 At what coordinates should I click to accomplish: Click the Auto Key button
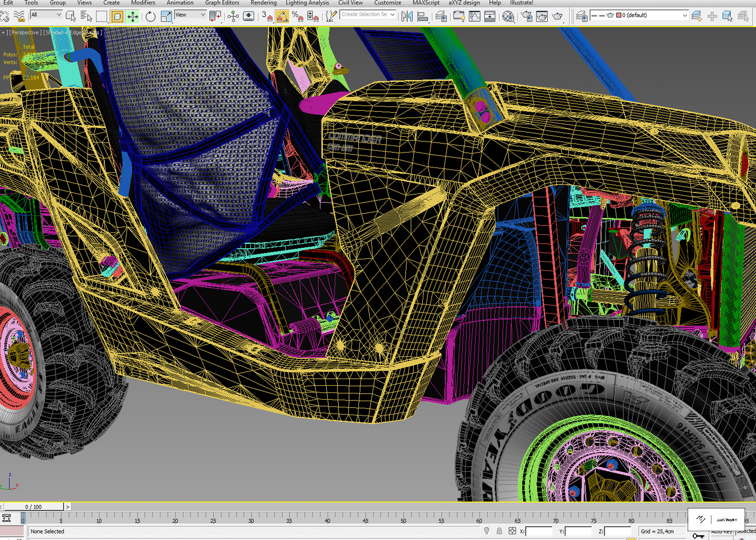click(722, 533)
